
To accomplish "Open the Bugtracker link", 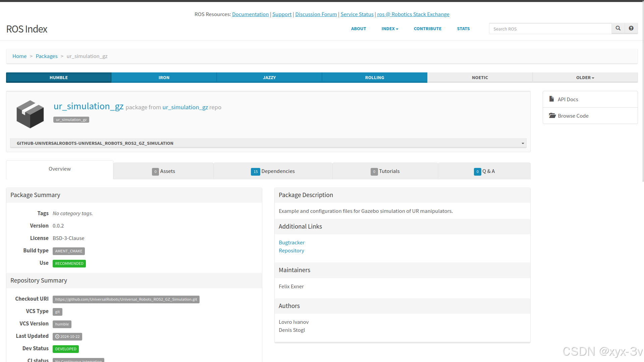I will pos(291,243).
